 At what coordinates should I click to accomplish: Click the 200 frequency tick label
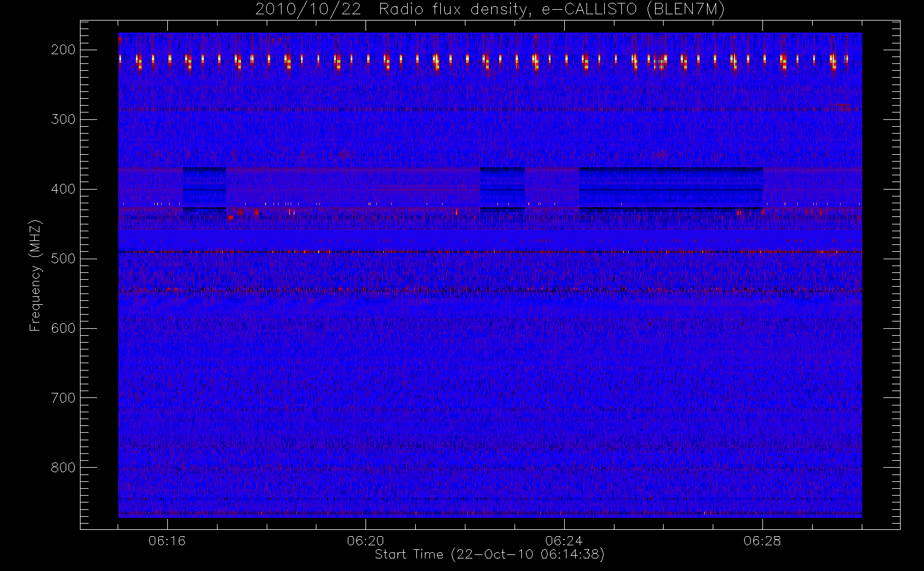(x=63, y=50)
